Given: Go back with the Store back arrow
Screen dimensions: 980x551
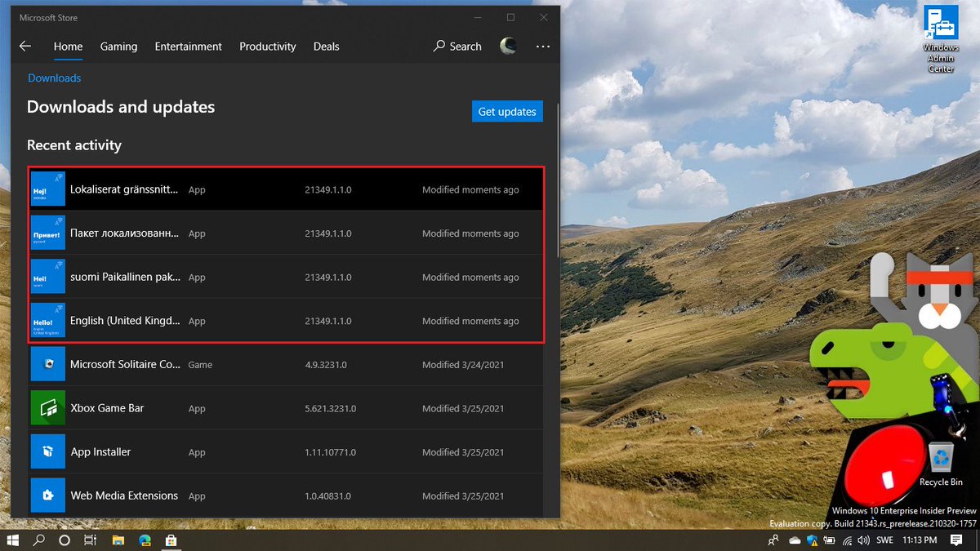Looking at the screenshot, I should pos(25,47).
